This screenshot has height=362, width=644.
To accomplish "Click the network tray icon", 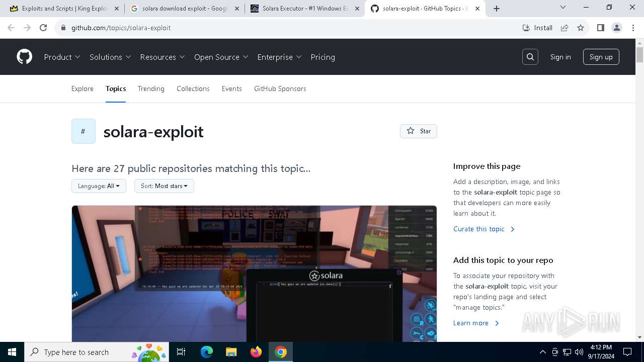I will (567, 352).
